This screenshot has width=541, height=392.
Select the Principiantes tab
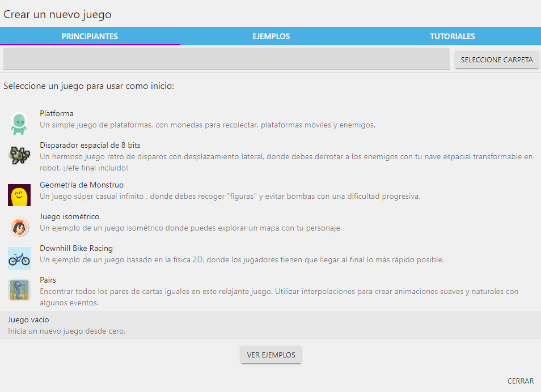pyautogui.click(x=90, y=36)
